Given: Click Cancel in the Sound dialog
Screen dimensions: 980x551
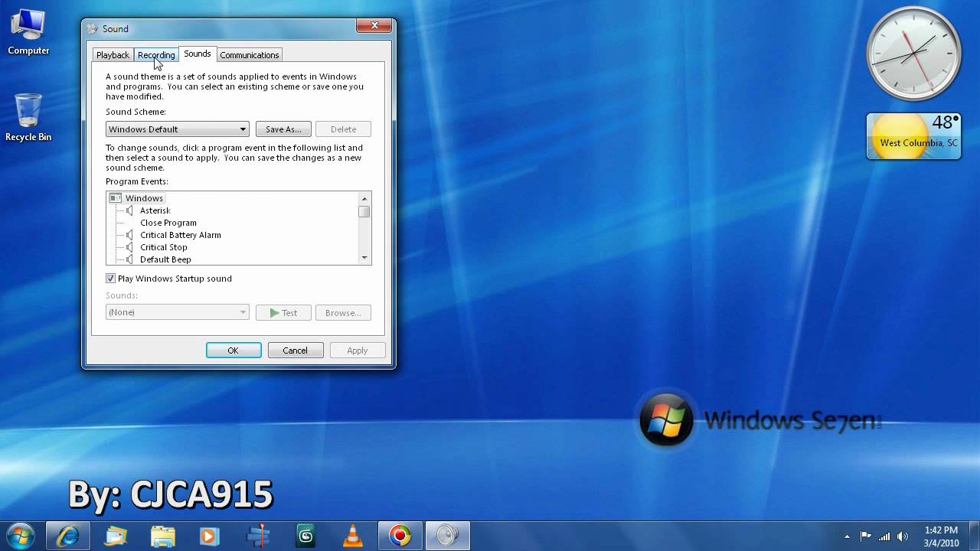Looking at the screenshot, I should pyautogui.click(x=295, y=350).
